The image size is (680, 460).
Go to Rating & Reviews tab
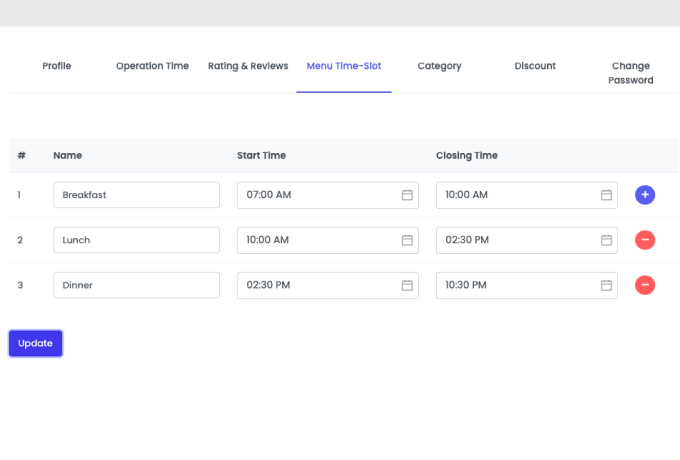point(248,66)
